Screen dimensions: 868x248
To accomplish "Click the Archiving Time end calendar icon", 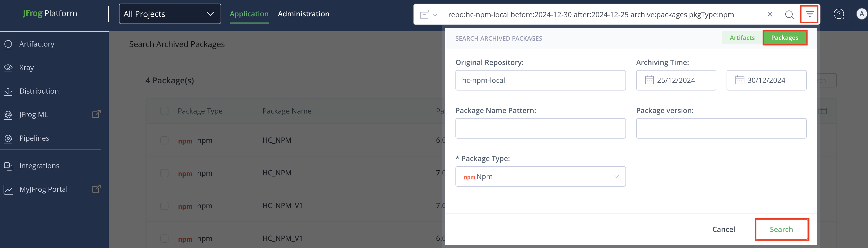I will pos(739,80).
